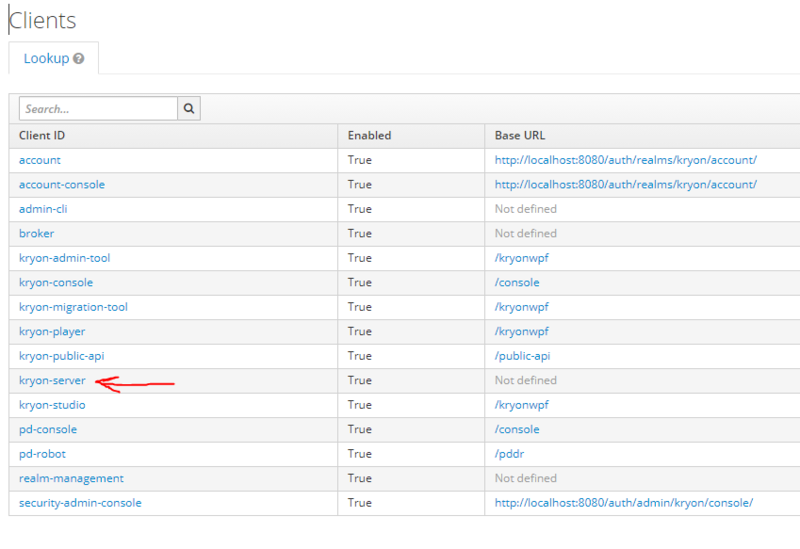The width and height of the screenshot is (800, 549).
Task: Open the kryon-migration-tool client
Action: 73,307
